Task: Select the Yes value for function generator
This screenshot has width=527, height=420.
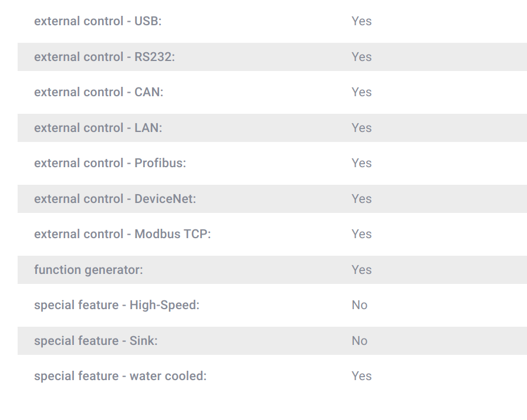Action: click(362, 269)
